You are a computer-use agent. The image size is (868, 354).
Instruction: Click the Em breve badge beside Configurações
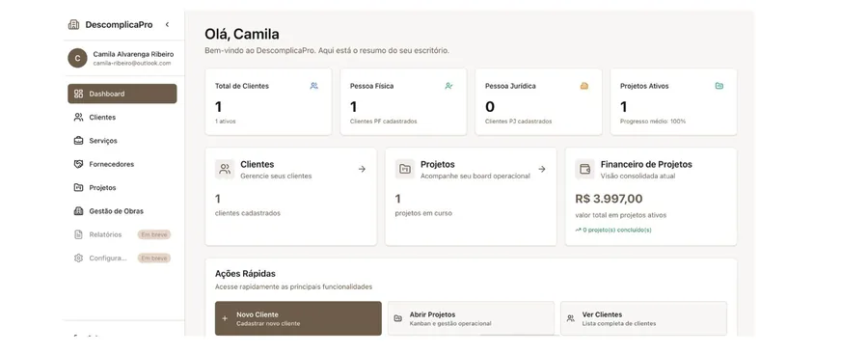[x=154, y=259]
